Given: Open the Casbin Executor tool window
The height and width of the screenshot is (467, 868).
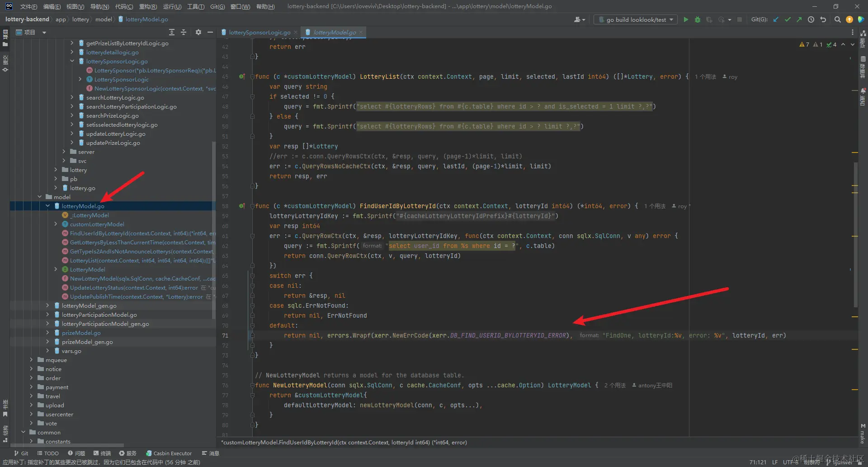Looking at the screenshot, I should point(169,453).
